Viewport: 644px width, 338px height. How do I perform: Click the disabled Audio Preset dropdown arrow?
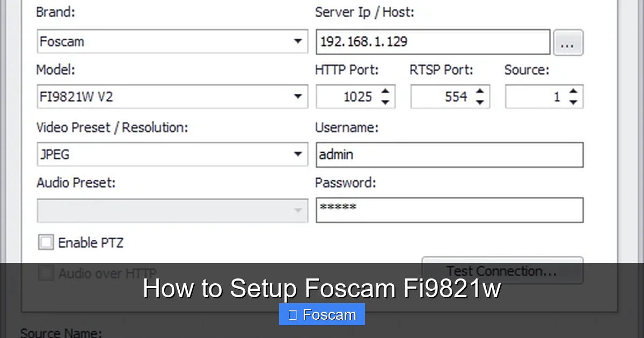pyautogui.click(x=298, y=210)
